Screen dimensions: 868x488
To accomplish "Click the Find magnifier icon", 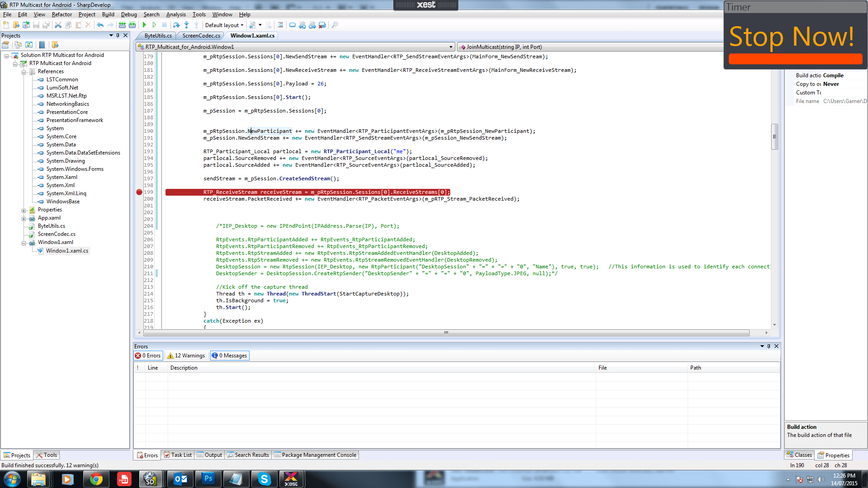I will pyautogui.click(x=335, y=25).
